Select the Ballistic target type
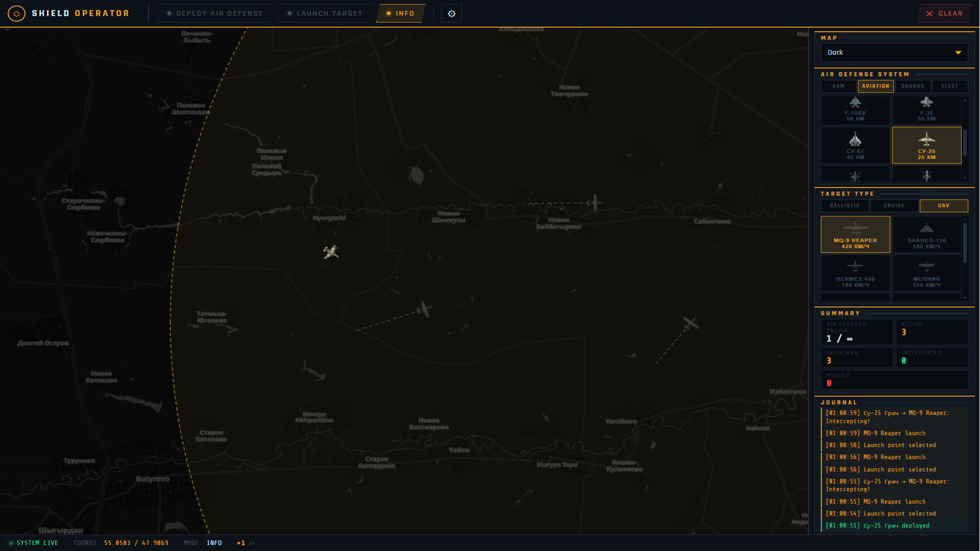Screen dimensions: 980x551 [845, 206]
